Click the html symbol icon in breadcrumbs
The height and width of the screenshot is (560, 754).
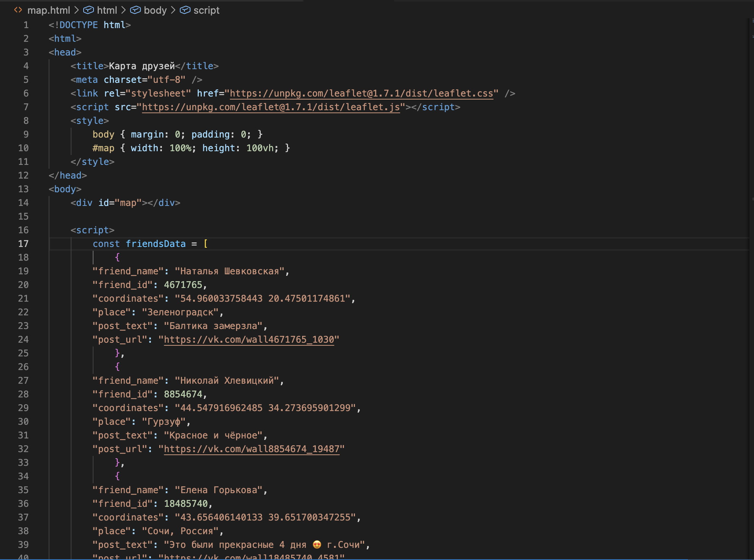[88, 10]
